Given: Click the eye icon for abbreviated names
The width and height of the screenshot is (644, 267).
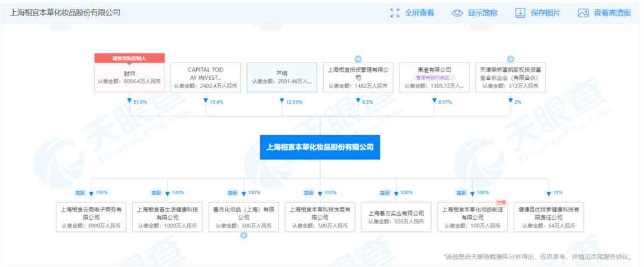Looking at the screenshot, I should click(457, 13).
